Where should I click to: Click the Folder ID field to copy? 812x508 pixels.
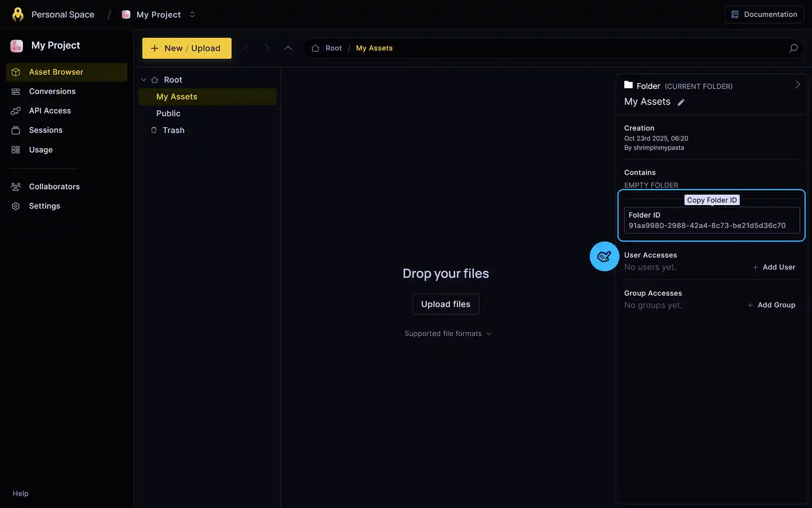click(711, 220)
